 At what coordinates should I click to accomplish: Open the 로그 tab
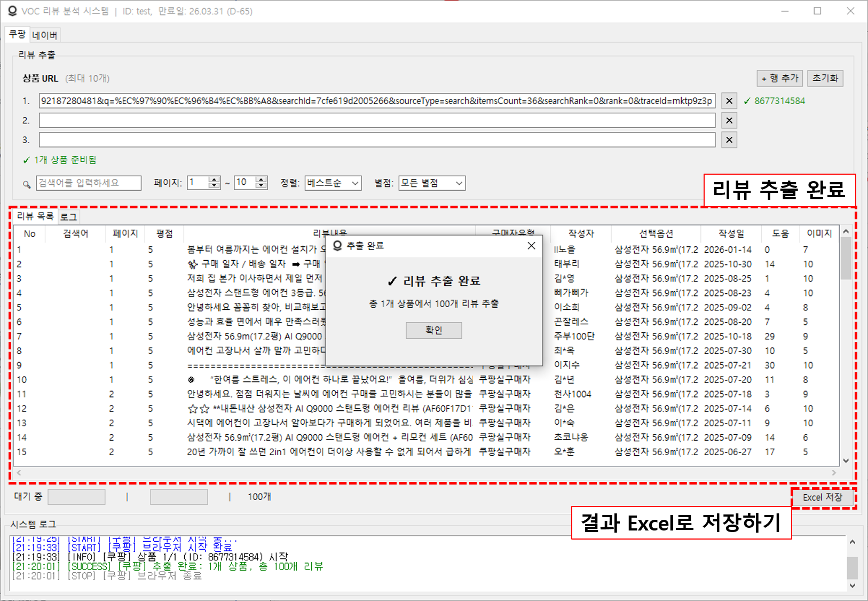click(x=68, y=216)
